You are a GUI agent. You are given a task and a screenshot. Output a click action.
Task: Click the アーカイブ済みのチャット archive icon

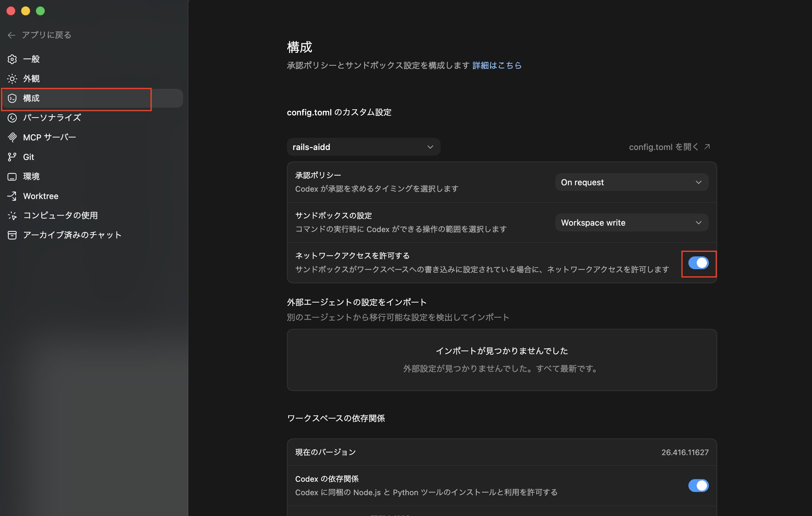click(x=12, y=235)
